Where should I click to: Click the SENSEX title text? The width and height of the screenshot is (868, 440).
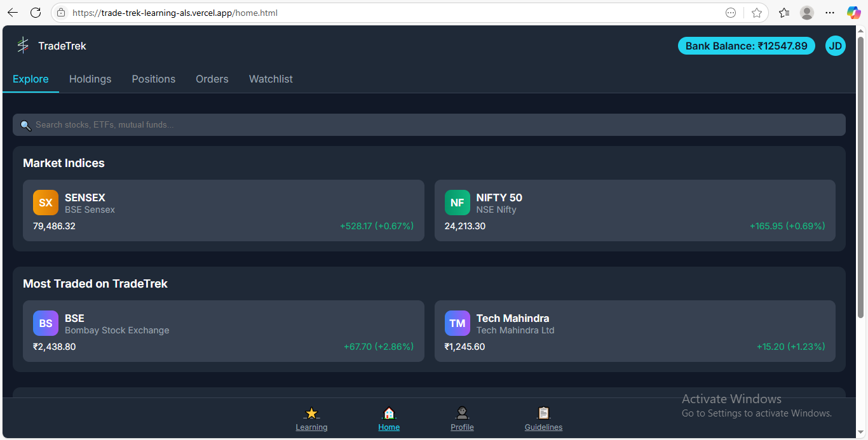click(x=85, y=197)
